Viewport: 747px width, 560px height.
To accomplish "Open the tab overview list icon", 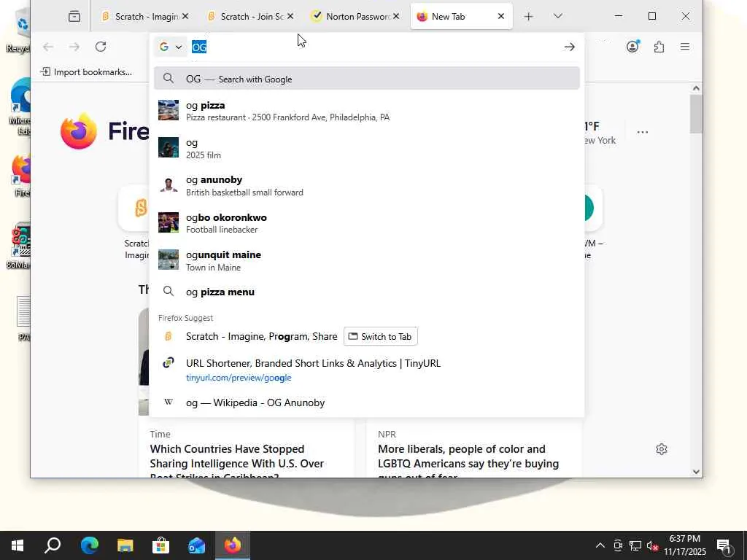I will pyautogui.click(x=74, y=17).
